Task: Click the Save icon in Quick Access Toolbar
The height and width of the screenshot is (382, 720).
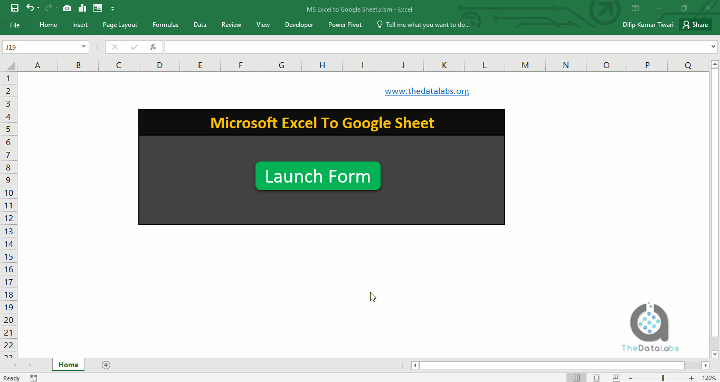Action: 14,8
